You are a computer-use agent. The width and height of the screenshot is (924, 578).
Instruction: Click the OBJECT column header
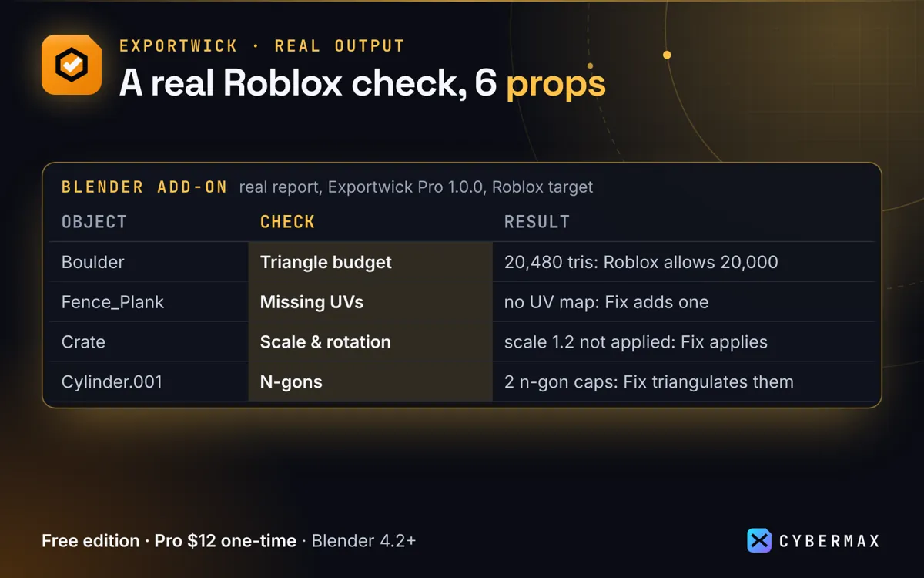tap(94, 222)
